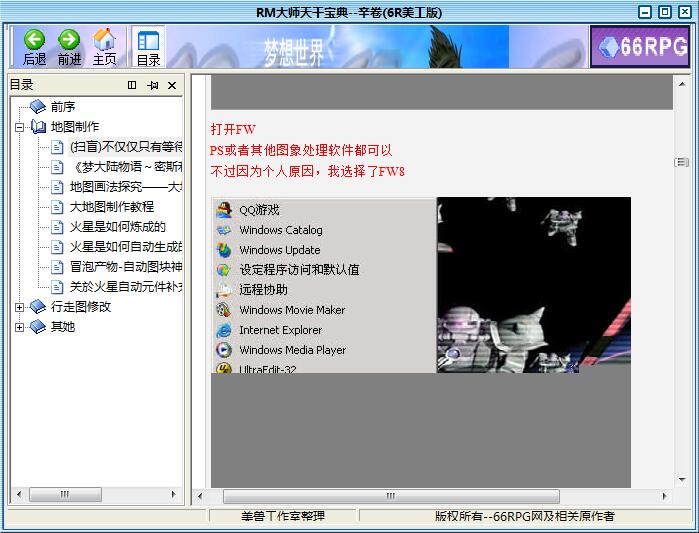Screen dimensions: 699x533
Task: Open the (扫盲)不仅仅只有等待 page
Action: [126, 147]
